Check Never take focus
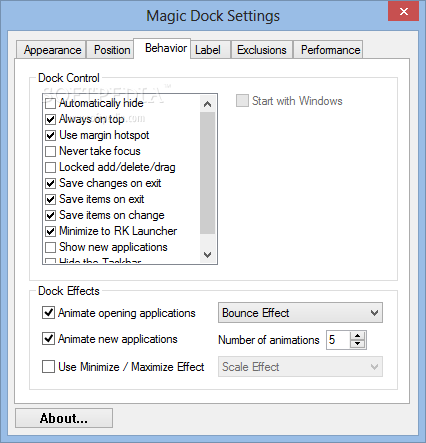The image size is (426, 443). click(x=50, y=151)
